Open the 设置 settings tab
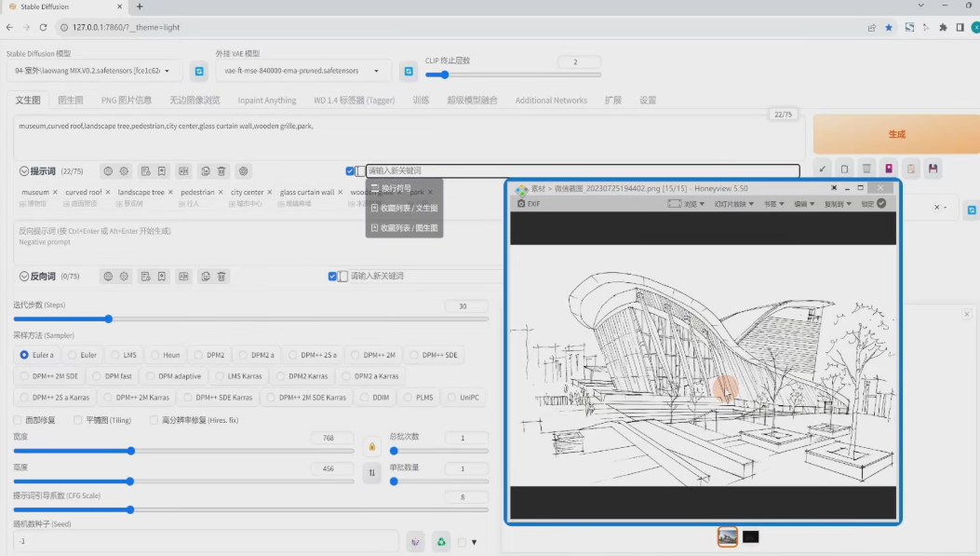 coord(648,100)
